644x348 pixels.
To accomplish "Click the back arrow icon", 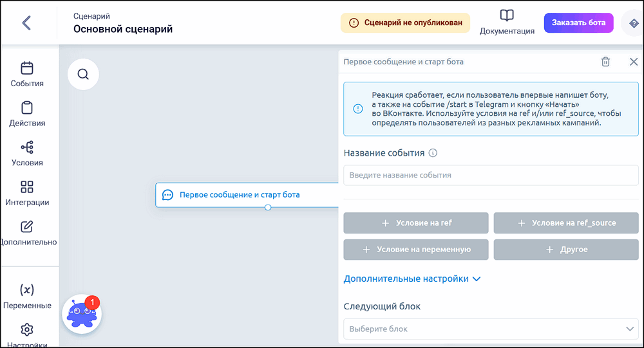I will [x=26, y=23].
